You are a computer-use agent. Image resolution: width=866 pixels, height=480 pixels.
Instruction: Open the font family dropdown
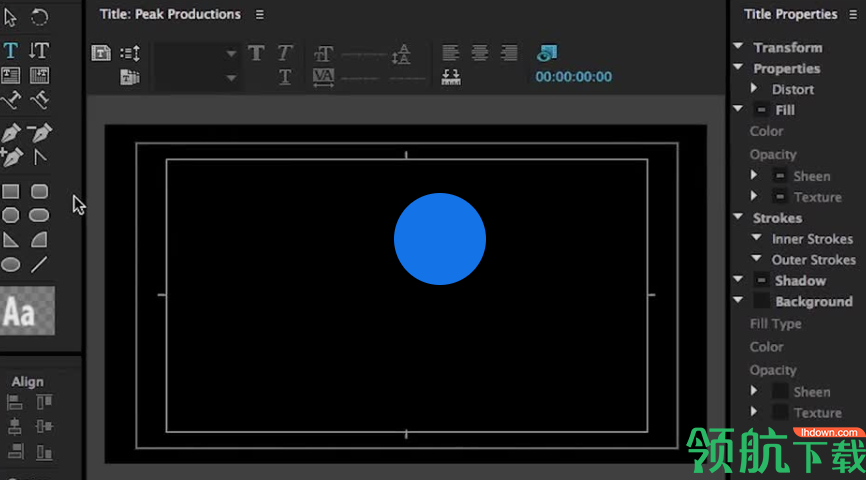click(196, 54)
